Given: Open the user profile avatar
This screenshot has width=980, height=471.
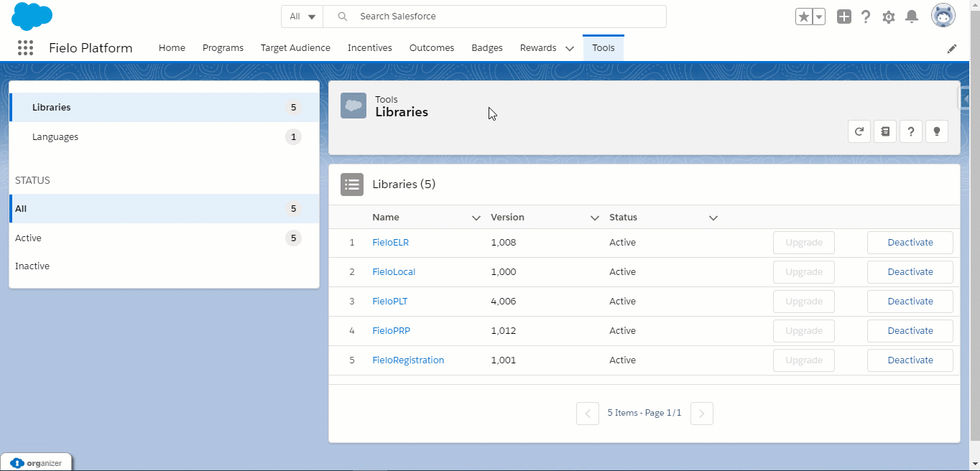Looking at the screenshot, I should coord(943,16).
